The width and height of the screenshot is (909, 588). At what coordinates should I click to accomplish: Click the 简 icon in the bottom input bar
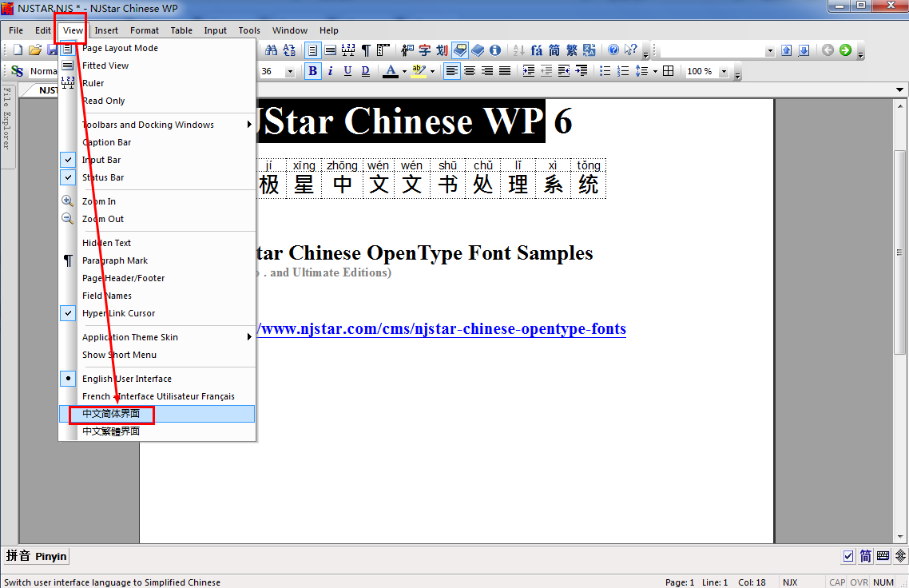tap(866, 556)
